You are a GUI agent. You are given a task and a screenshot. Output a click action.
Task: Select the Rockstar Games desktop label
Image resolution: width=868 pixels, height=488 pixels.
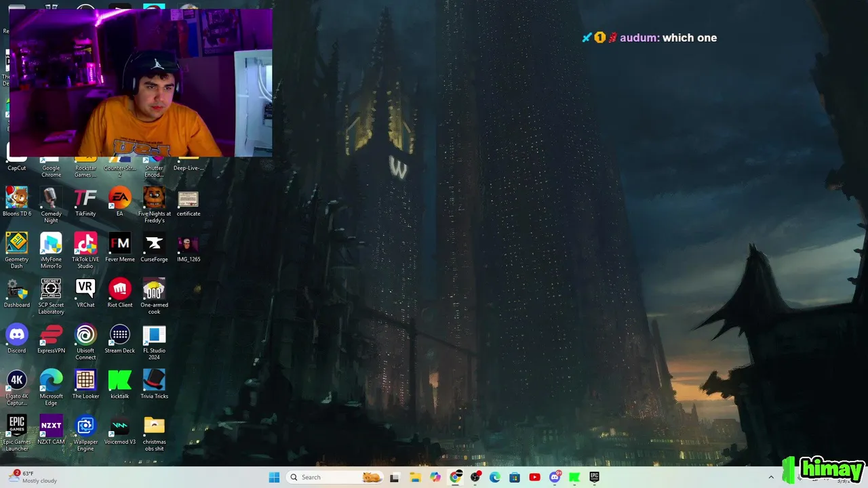tap(85, 171)
